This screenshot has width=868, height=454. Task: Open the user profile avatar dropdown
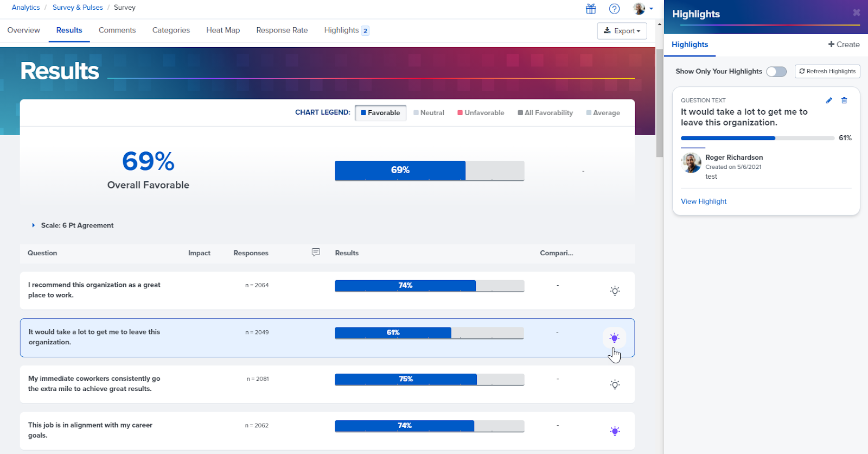point(643,9)
